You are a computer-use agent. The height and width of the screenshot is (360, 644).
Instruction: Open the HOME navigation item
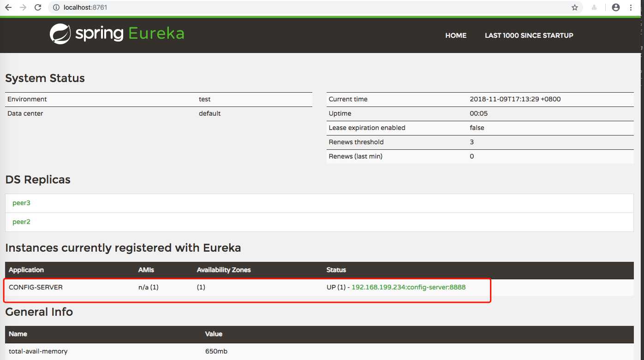[x=456, y=35]
